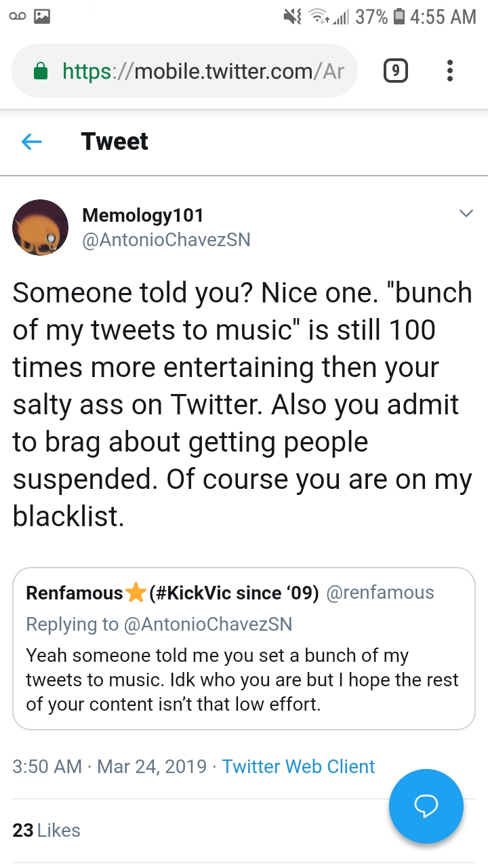Focus the mobile.twitter.com address bar

[x=184, y=71]
